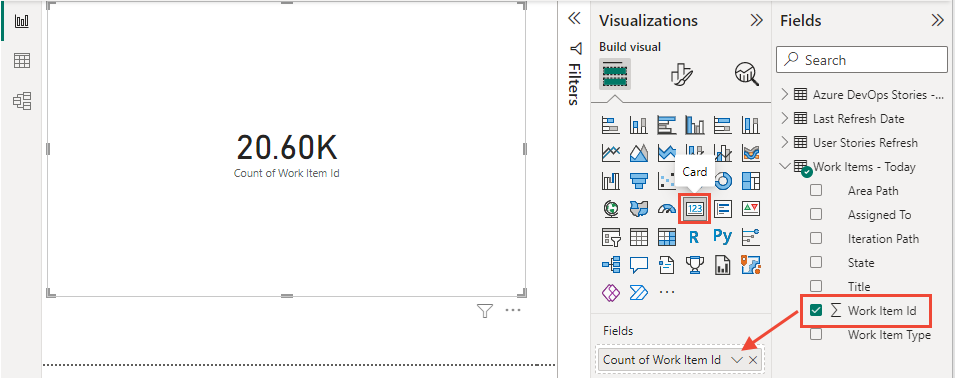Image resolution: width=955 pixels, height=378 pixels.
Task: Select Python visual
Action: [722, 237]
